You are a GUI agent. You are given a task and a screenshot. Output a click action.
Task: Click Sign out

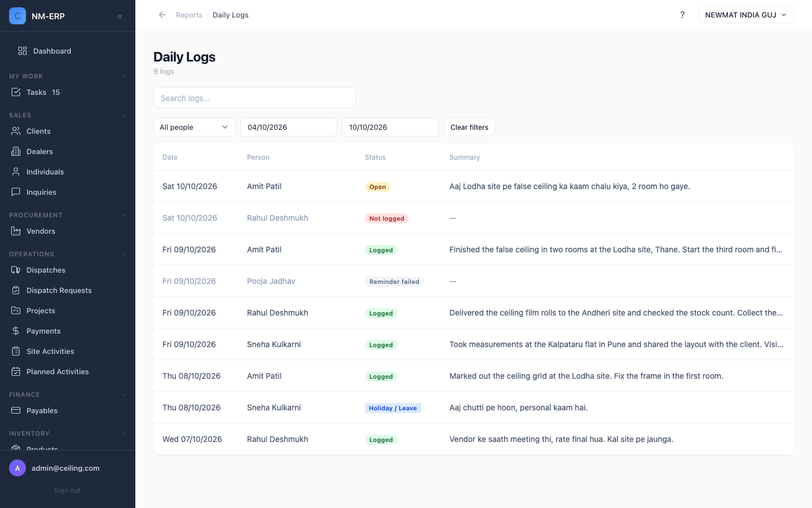click(x=67, y=491)
